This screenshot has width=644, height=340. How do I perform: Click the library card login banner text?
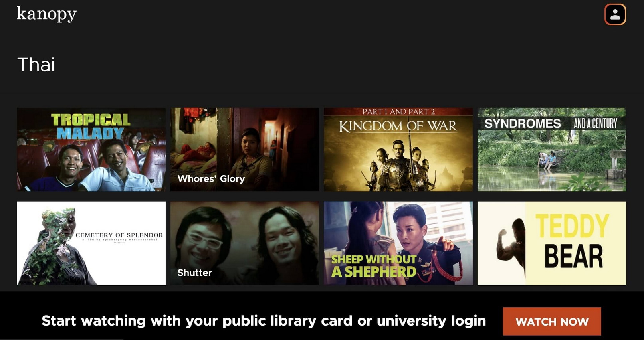(x=264, y=321)
